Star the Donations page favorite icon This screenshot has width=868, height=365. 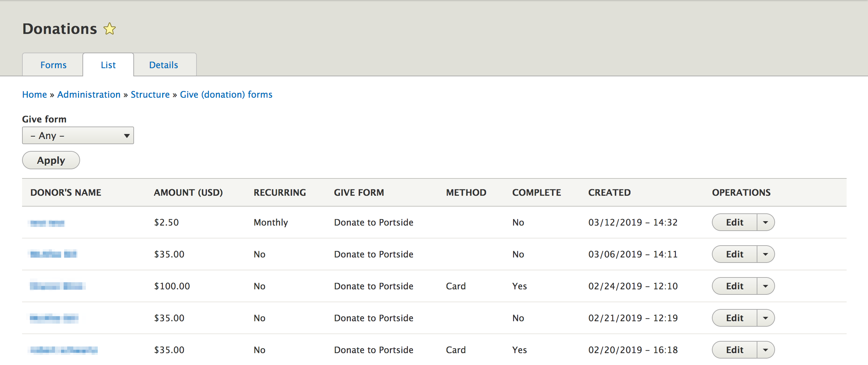109,29
